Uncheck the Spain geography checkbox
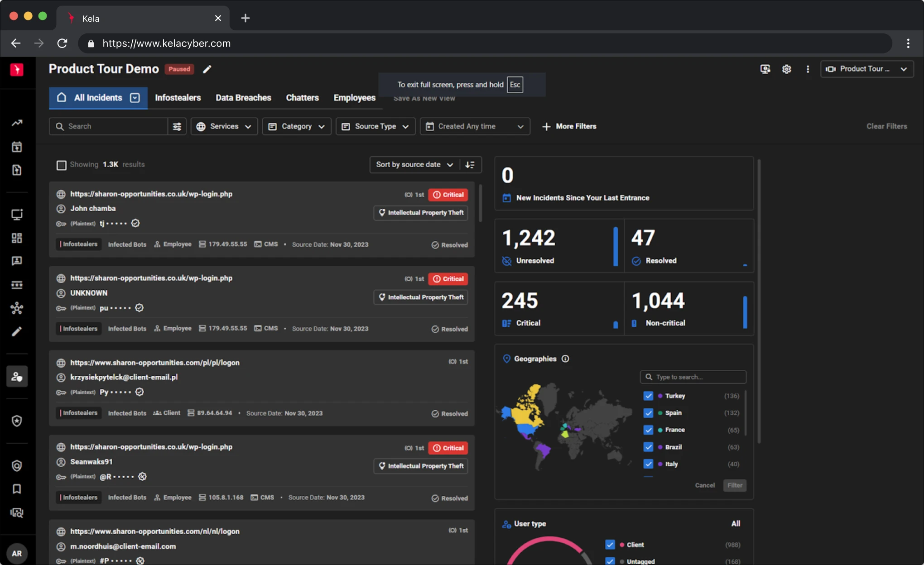Viewport: 924px width, 565px height. click(x=648, y=413)
